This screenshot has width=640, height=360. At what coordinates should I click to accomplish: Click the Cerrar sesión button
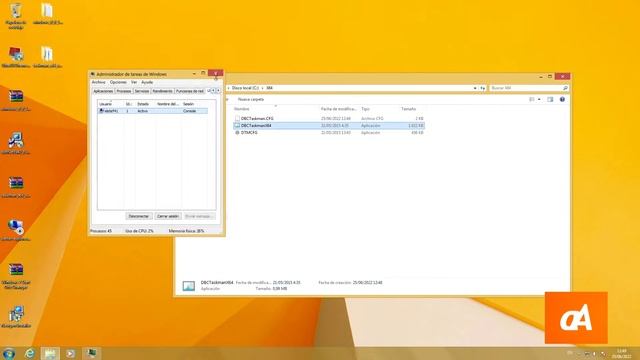click(168, 216)
